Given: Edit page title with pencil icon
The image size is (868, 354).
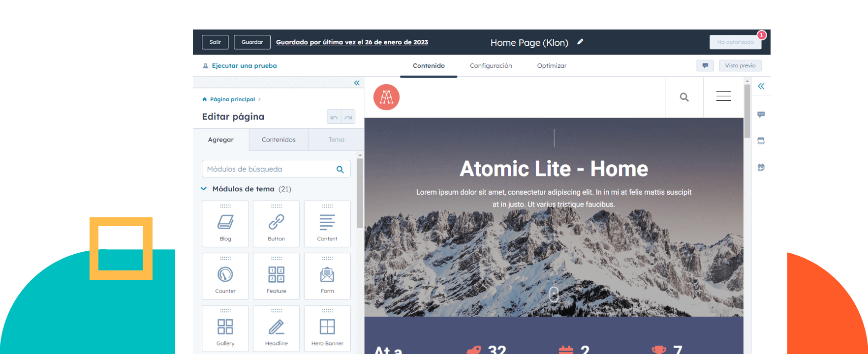Looking at the screenshot, I should click(x=580, y=42).
